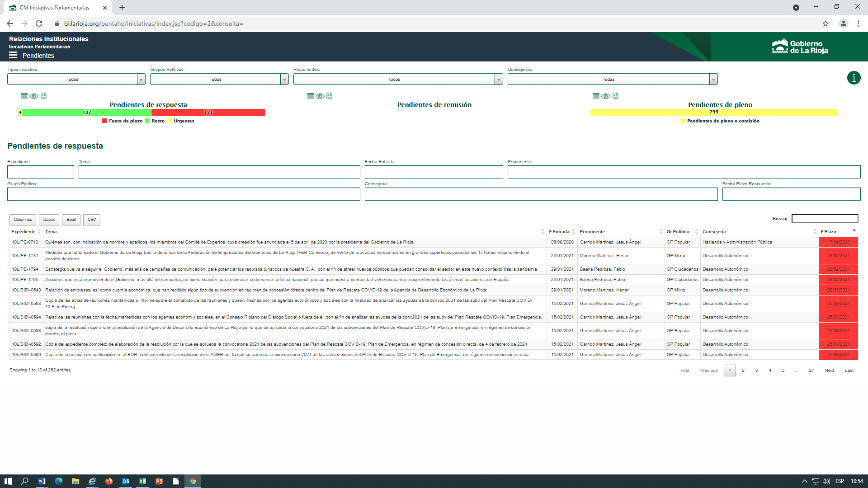This screenshot has height=488, width=868.
Task: Open Firefox from the taskbar
Action: coord(109,481)
